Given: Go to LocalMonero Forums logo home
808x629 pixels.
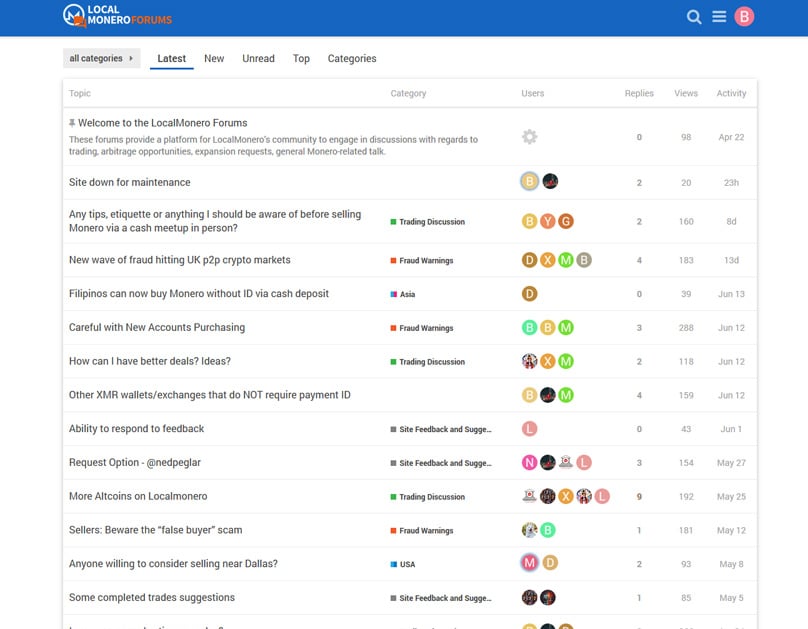Looking at the screenshot, I should coord(117,15).
